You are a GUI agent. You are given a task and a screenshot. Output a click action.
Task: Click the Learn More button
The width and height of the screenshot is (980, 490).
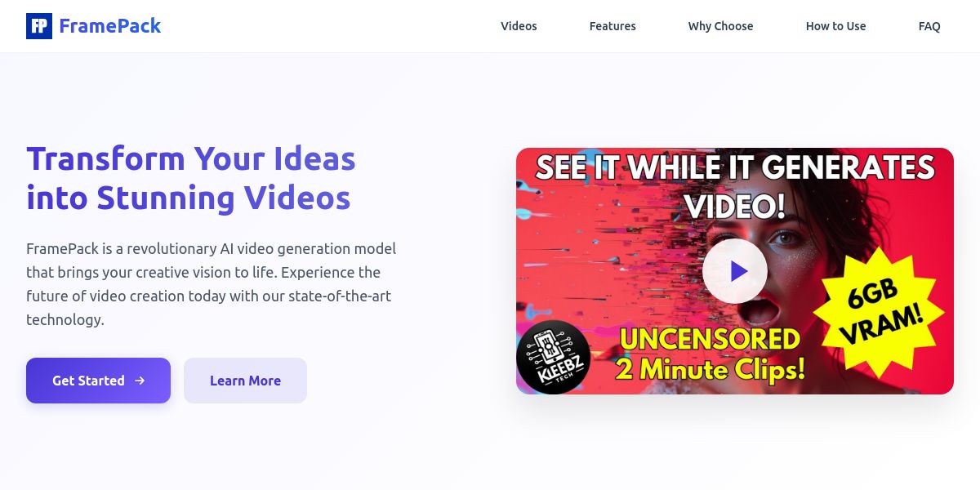[x=245, y=381]
